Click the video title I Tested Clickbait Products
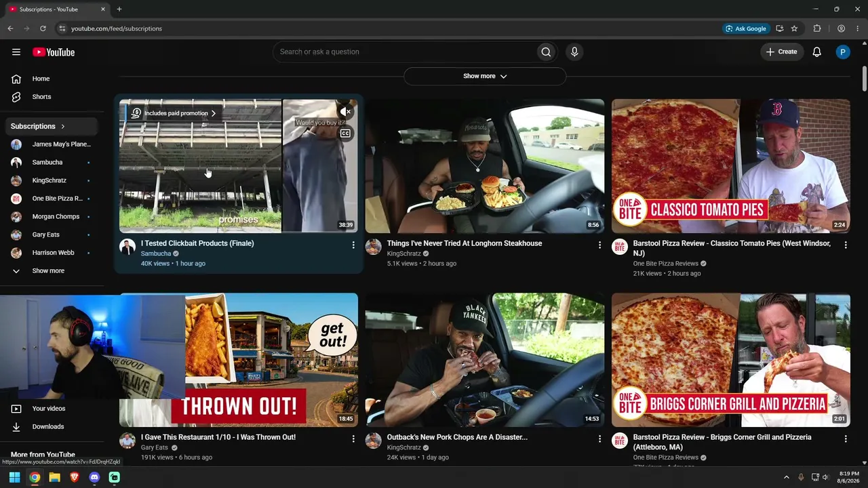This screenshot has width=868, height=488. pos(197,243)
